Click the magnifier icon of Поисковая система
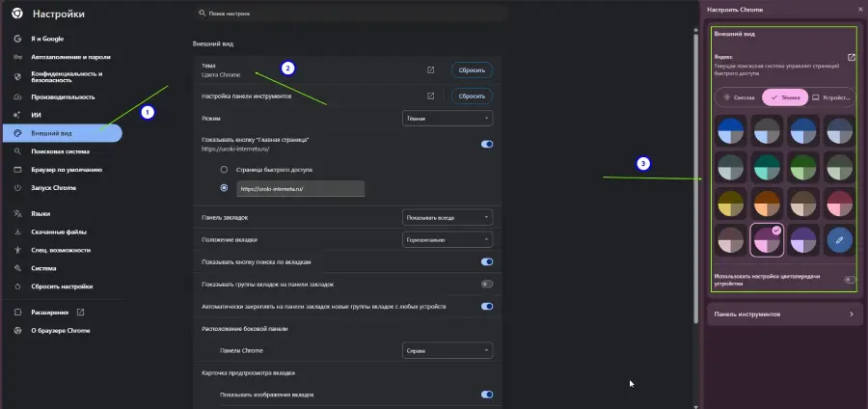Image resolution: width=868 pixels, height=409 pixels. coord(17,151)
